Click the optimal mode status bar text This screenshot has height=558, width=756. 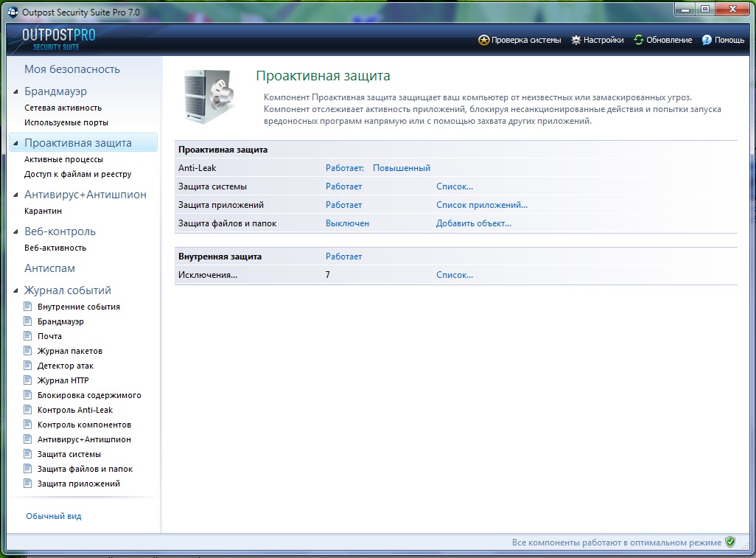617,542
